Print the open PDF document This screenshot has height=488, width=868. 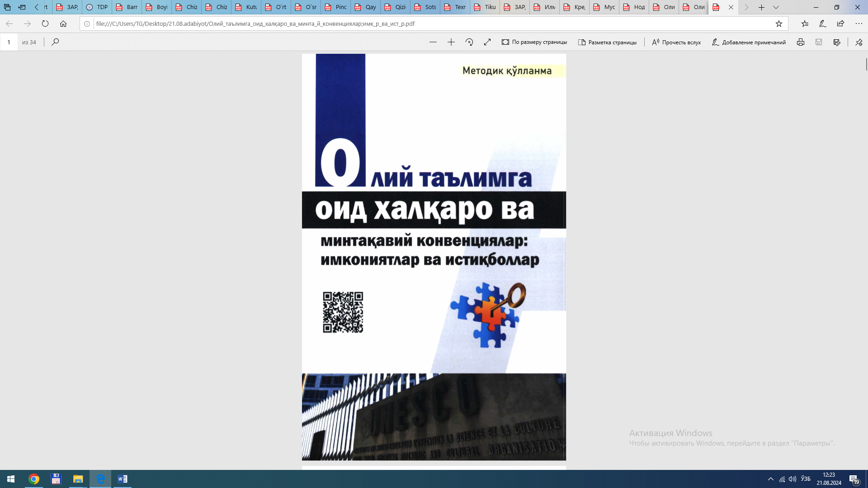[x=801, y=42]
